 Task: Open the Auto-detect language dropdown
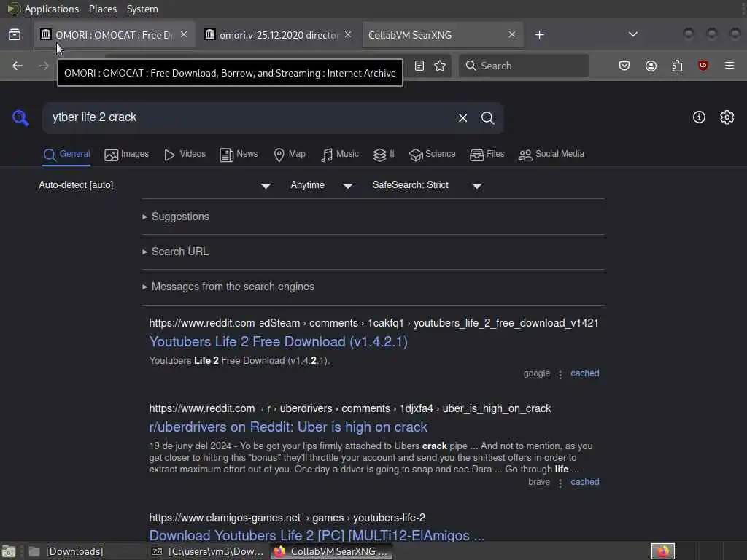point(155,185)
